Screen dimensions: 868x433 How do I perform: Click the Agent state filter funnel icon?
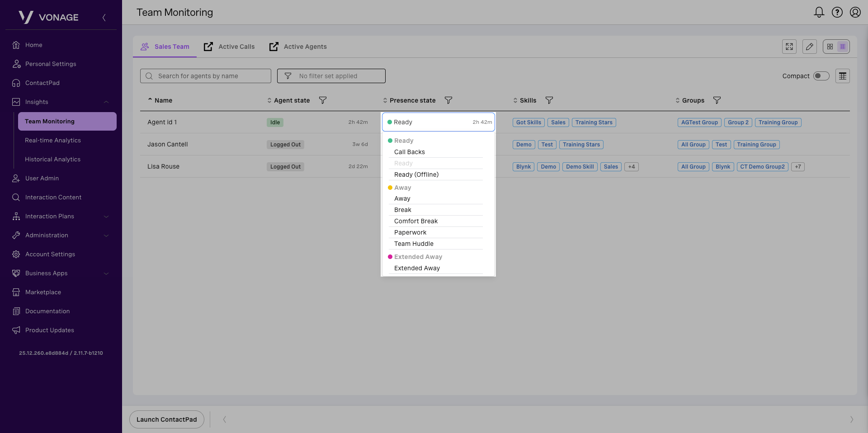click(322, 100)
